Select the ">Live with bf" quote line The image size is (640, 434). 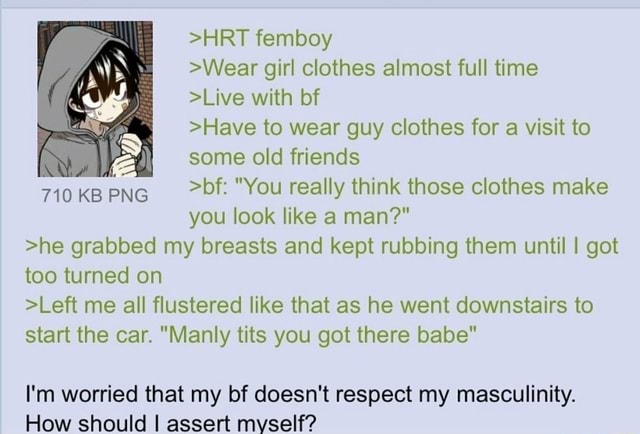(x=254, y=98)
